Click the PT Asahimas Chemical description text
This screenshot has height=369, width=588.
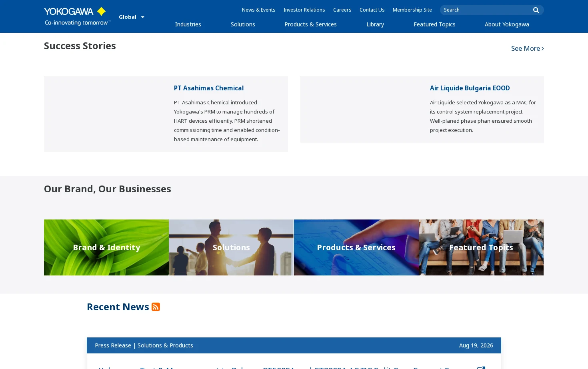tap(227, 121)
